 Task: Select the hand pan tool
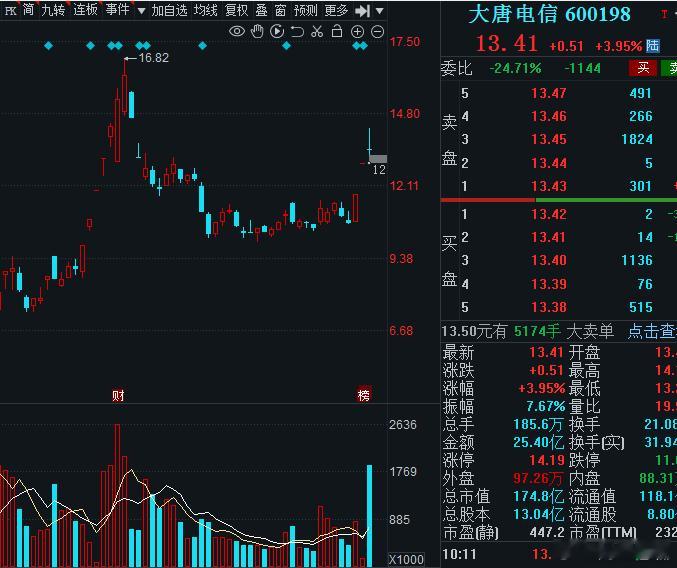pyautogui.click(x=257, y=32)
